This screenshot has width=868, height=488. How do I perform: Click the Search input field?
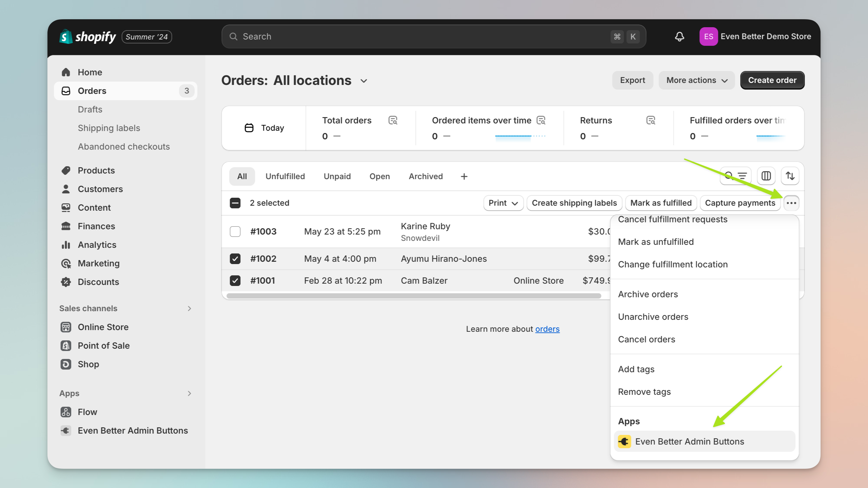click(434, 36)
